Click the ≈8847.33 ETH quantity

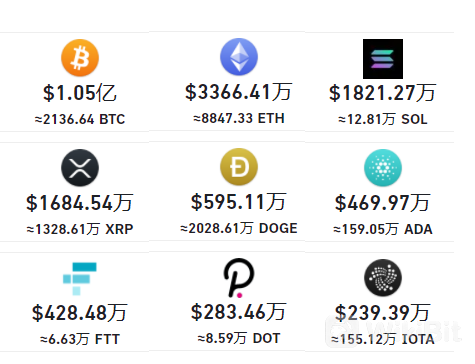coord(239,118)
